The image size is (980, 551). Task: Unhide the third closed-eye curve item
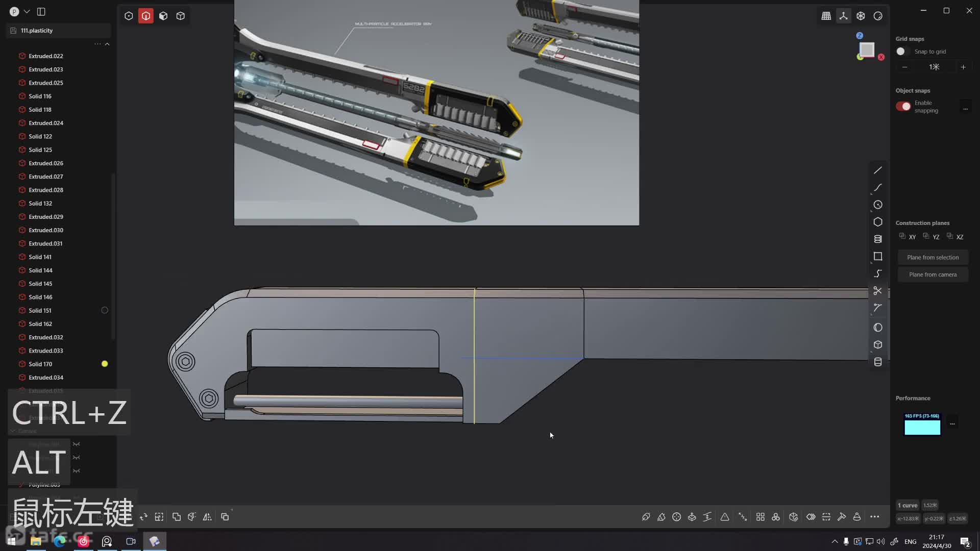pos(77,471)
